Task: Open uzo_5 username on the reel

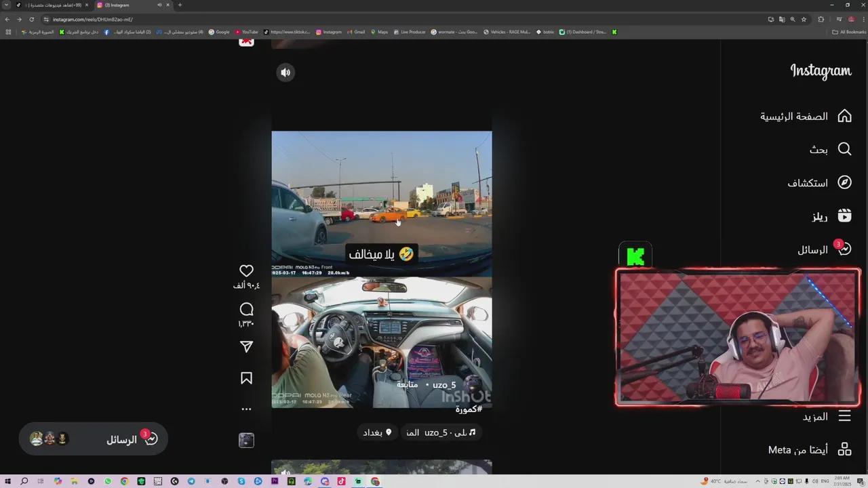Action: 444,385
